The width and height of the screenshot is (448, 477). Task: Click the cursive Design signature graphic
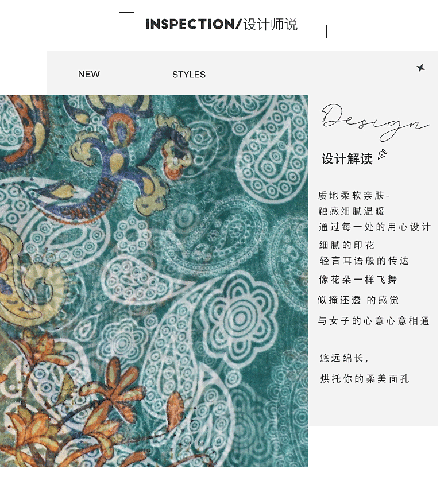(x=375, y=123)
